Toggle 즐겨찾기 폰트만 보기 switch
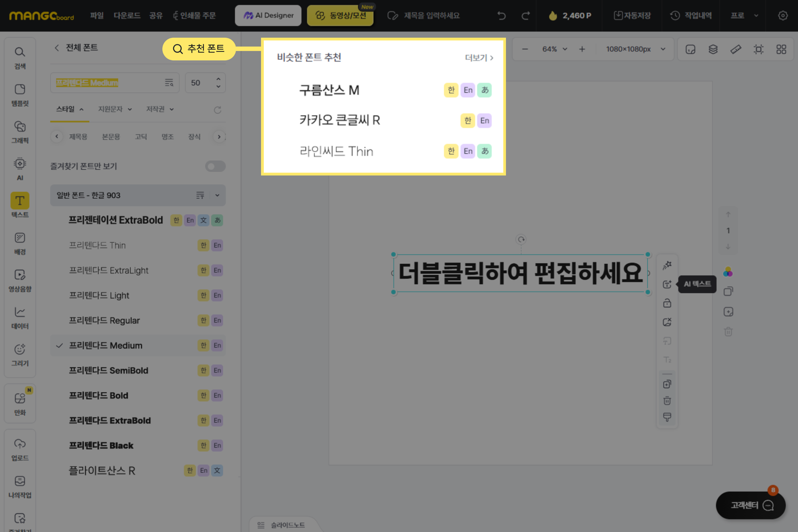The height and width of the screenshot is (532, 798). pyautogui.click(x=215, y=166)
